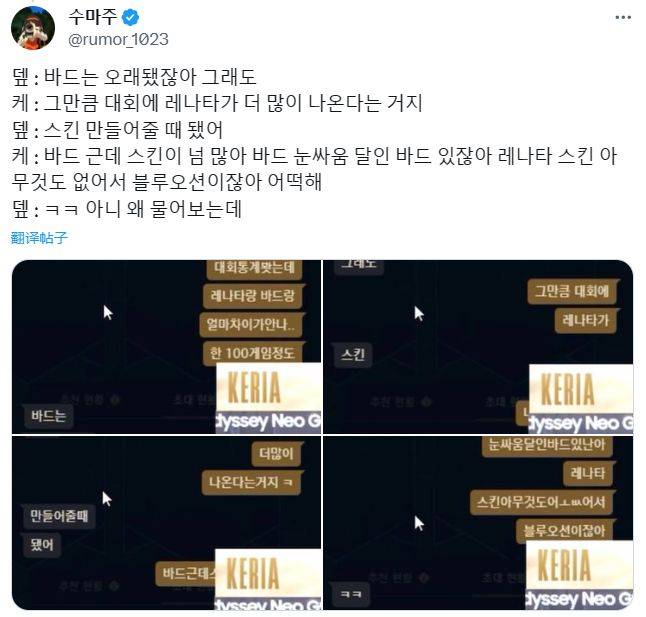This screenshot has width=646, height=617.
Task: Click the tweet body text
Action: pyautogui.click(x=314, y=143)
